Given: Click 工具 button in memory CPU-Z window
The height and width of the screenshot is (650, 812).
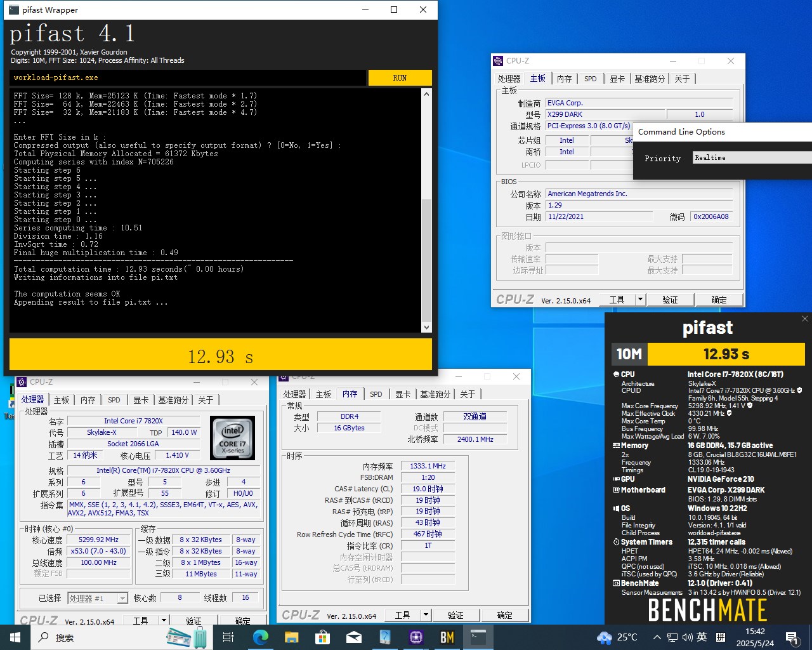Looking at the screenshot, I should click(x=402, y=615).
